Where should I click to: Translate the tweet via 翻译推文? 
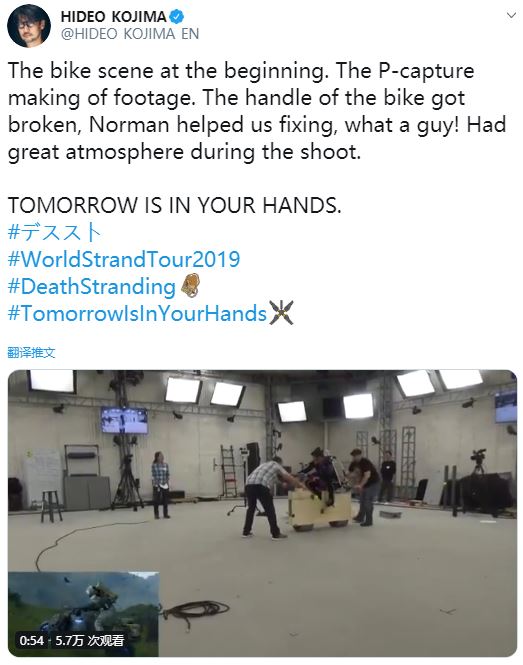[31, 352]
